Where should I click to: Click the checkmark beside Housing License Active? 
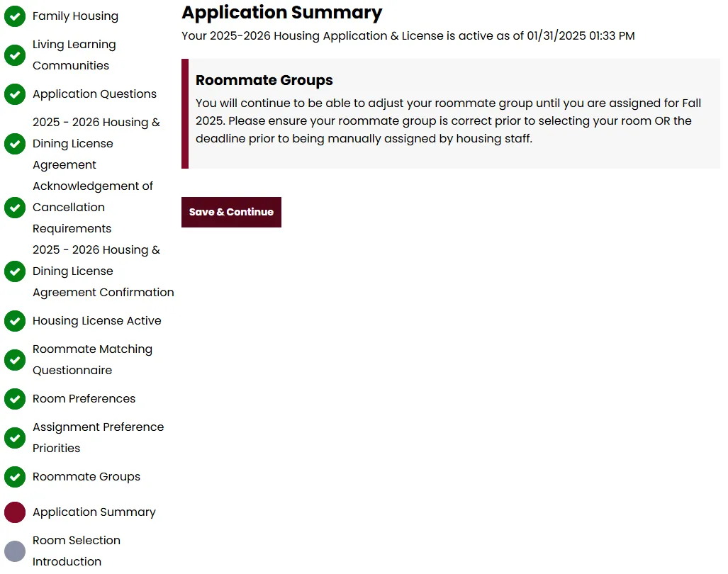click(15, 321)
